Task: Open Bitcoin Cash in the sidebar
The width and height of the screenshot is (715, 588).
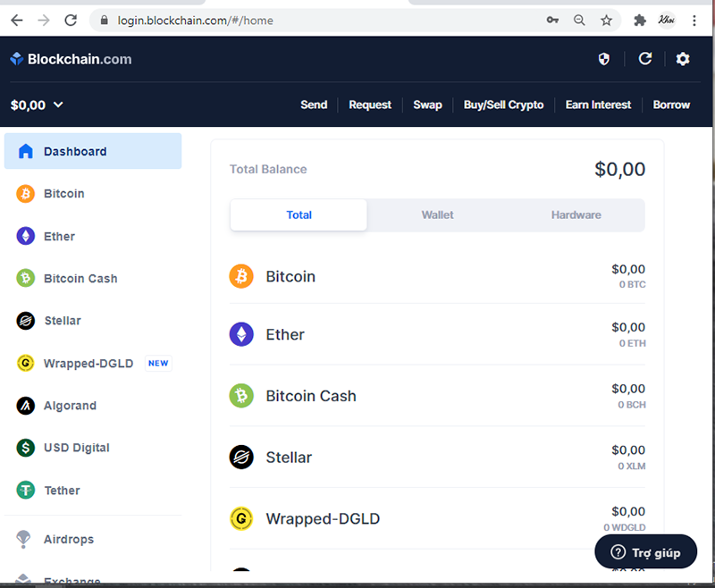Action: click(80, 278)
